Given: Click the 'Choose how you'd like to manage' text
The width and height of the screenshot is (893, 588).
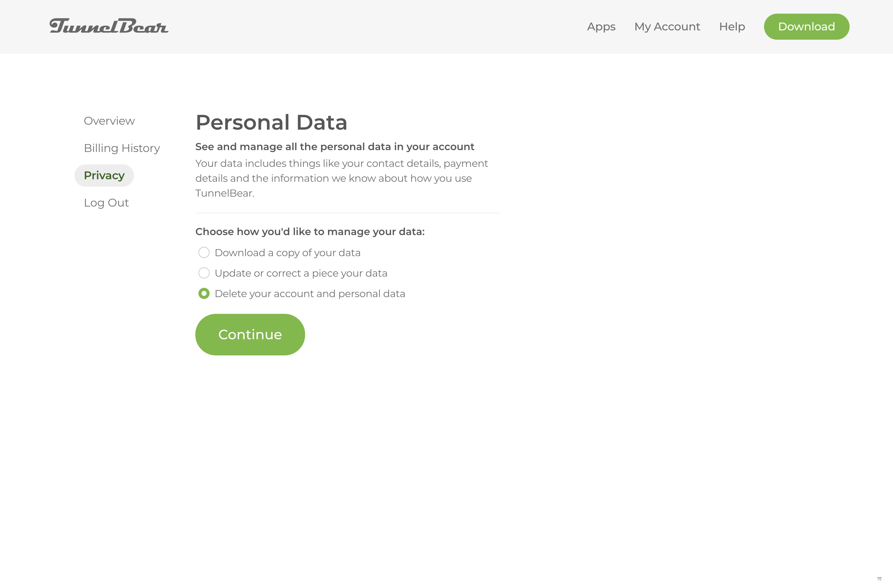Looking at the screenshot, I should pos(310,232).
